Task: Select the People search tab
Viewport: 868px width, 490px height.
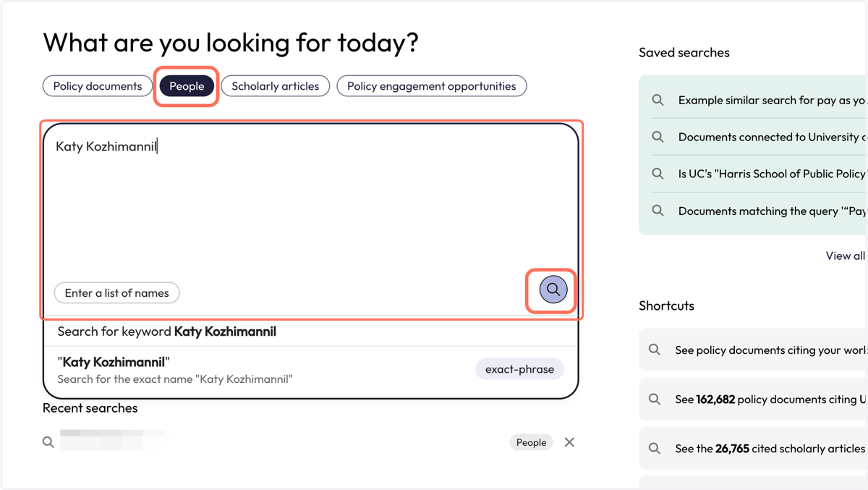Action: [187, 86]
